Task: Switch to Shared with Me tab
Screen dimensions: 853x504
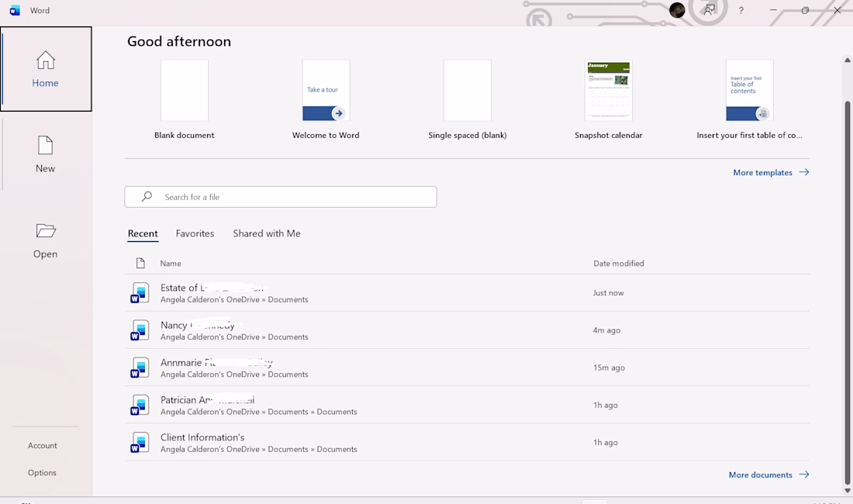Action: (267, 233)
